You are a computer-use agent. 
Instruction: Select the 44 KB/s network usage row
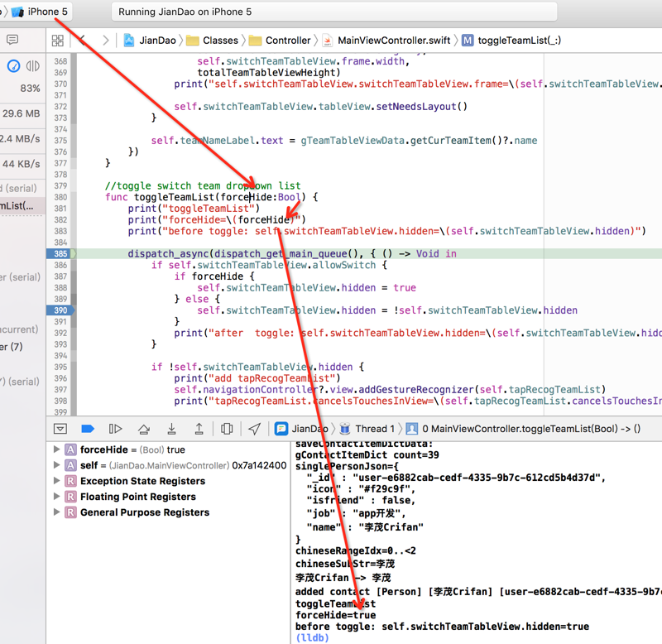[x=23, y=164]
